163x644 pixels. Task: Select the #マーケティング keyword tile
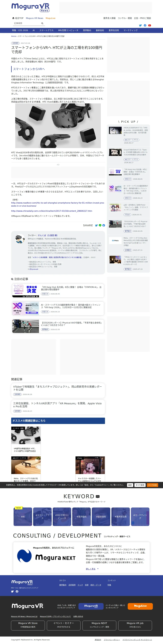pyautogui.click(x=140, y=516)
